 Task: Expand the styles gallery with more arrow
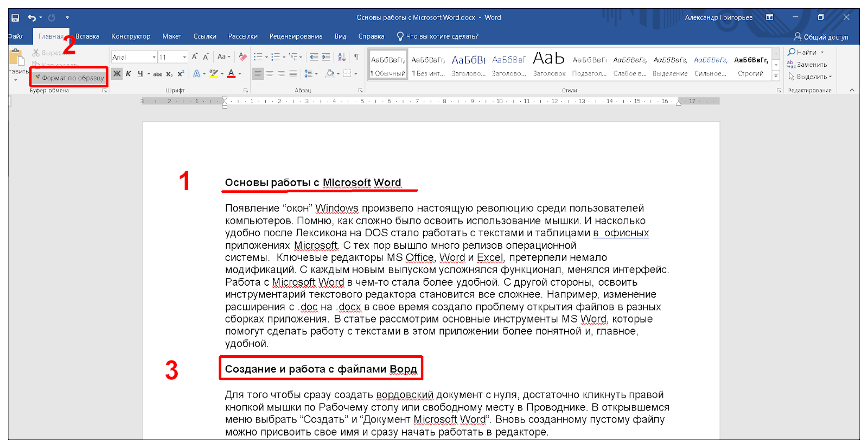pyautogui.click(x=776, y=76)
